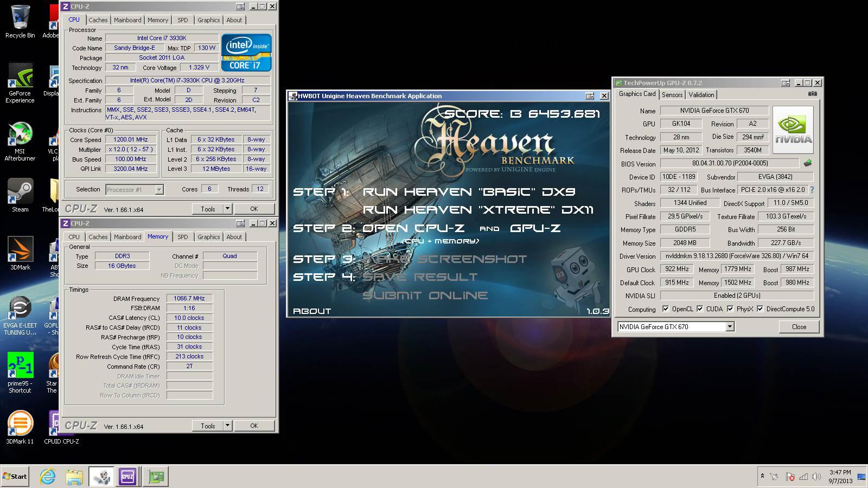Click the Cores value 6 in CPU-Z
Image resolution: width=868 pixels, height=488 pixels.
(x=209, y=189)
